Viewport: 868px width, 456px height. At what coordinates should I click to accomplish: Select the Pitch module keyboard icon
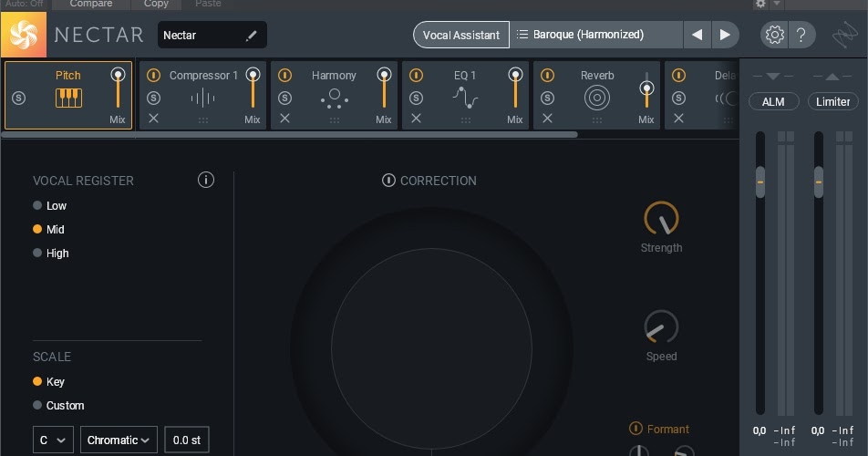pyautogui.click(x=68, y=98)
